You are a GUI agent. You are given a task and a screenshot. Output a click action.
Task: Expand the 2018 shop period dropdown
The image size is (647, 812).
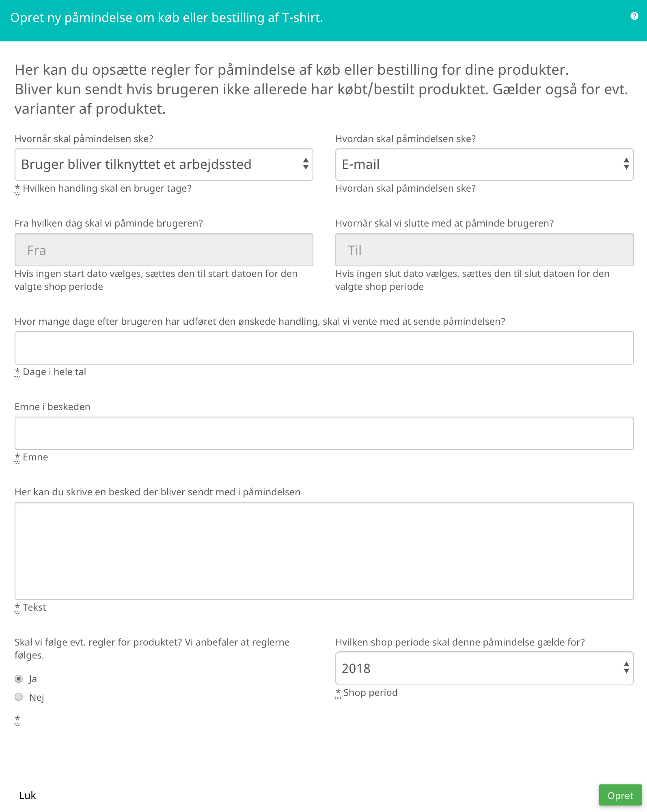click(x=484, y=668)
